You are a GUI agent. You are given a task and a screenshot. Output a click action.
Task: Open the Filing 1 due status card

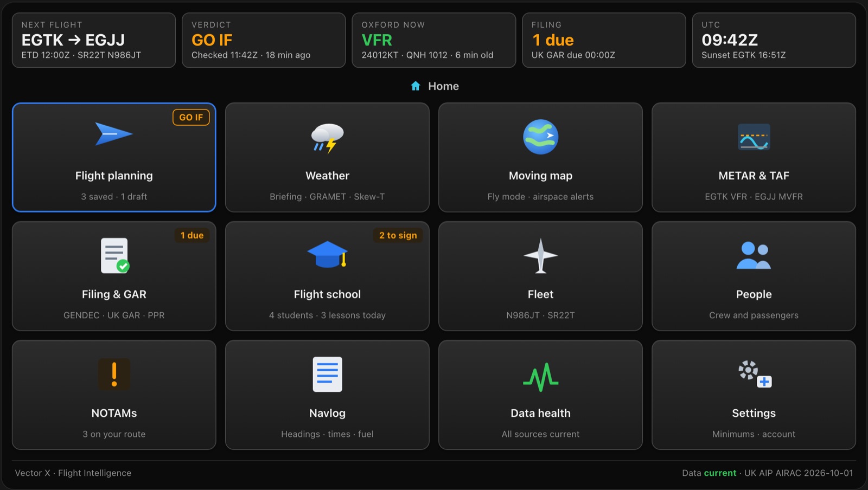pos(604,40)
